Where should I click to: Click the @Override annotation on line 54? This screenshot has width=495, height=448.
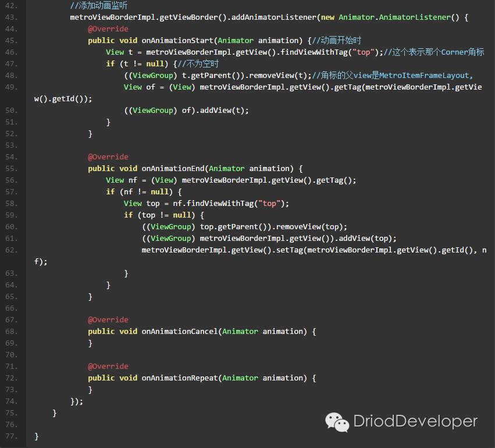click(x=108, y=157)
